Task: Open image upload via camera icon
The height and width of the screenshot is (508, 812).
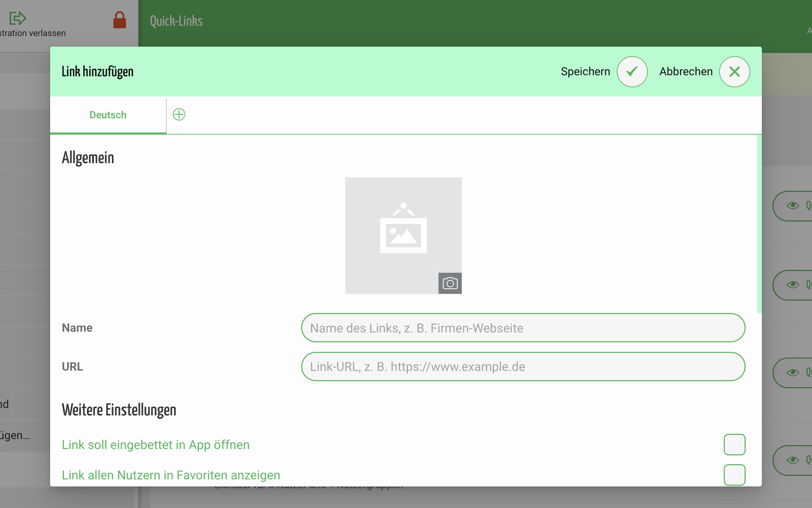Action: [450, 283]
